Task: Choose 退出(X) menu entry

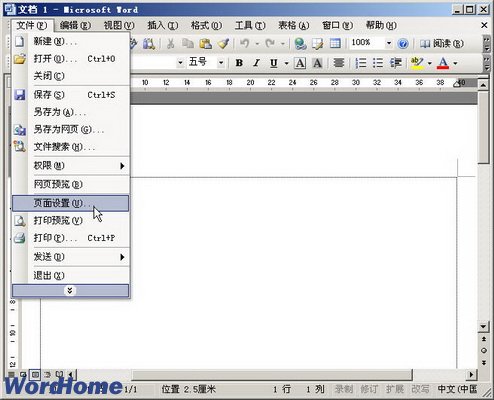Action: point(70,276)
